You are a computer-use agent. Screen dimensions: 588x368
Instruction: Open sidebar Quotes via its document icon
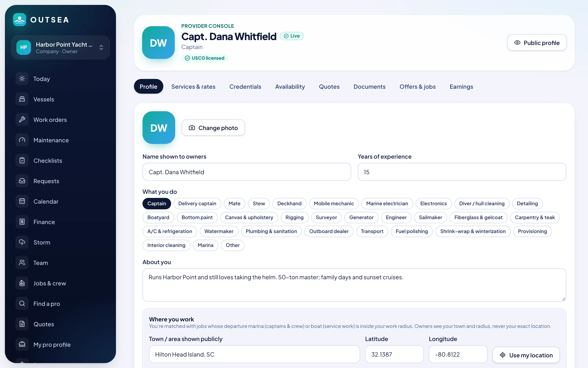pos(22,324)
